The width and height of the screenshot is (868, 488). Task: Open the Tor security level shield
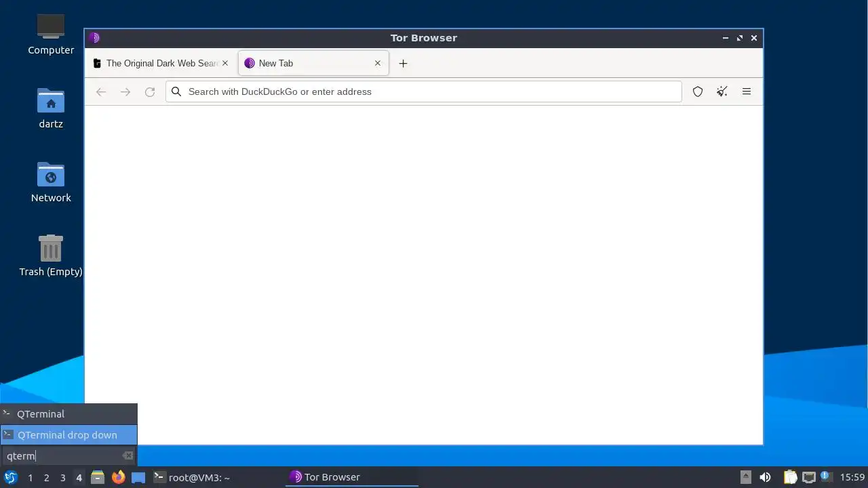[698, 91]
